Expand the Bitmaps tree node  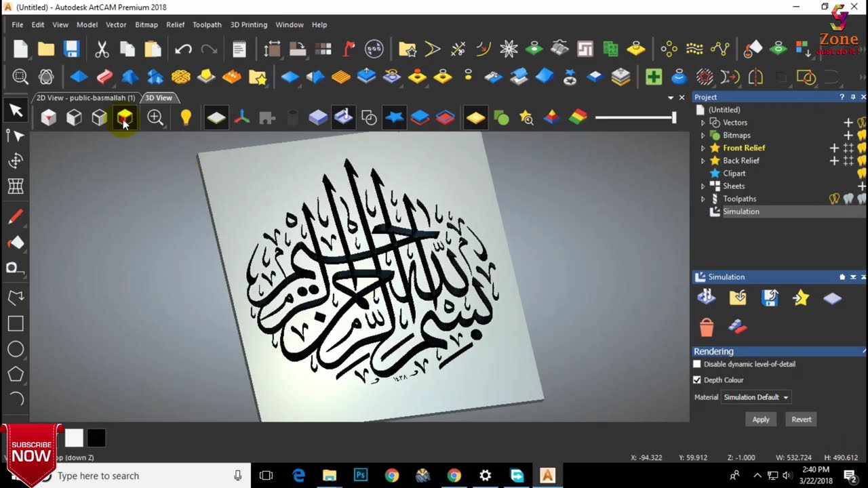703,136
